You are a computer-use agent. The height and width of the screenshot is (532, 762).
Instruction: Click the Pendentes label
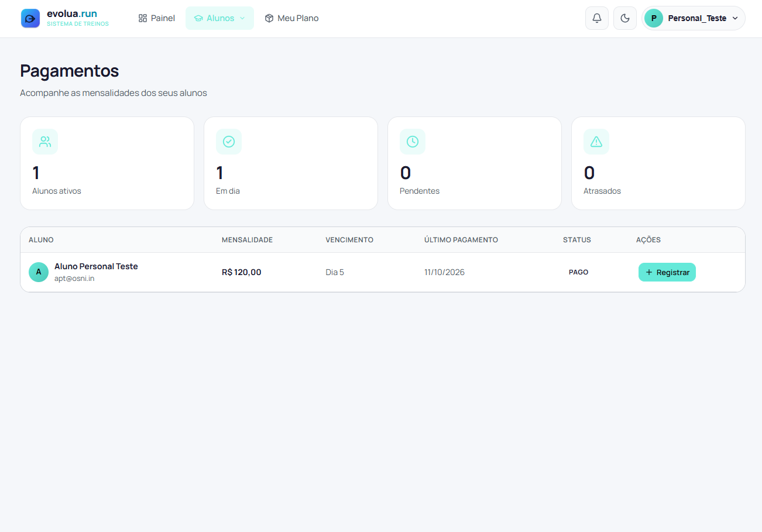pyautogui.click(x=420, y=191)
